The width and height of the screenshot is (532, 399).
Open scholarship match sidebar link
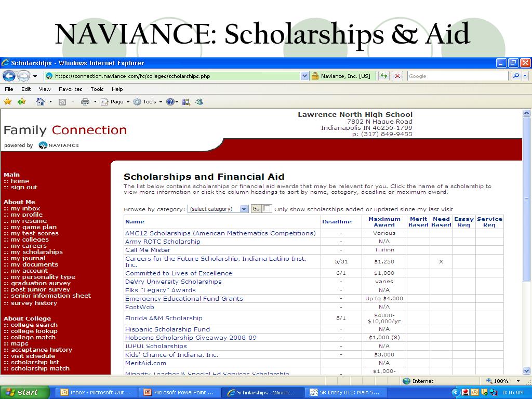pyautogui.click(x=40, y=368)
